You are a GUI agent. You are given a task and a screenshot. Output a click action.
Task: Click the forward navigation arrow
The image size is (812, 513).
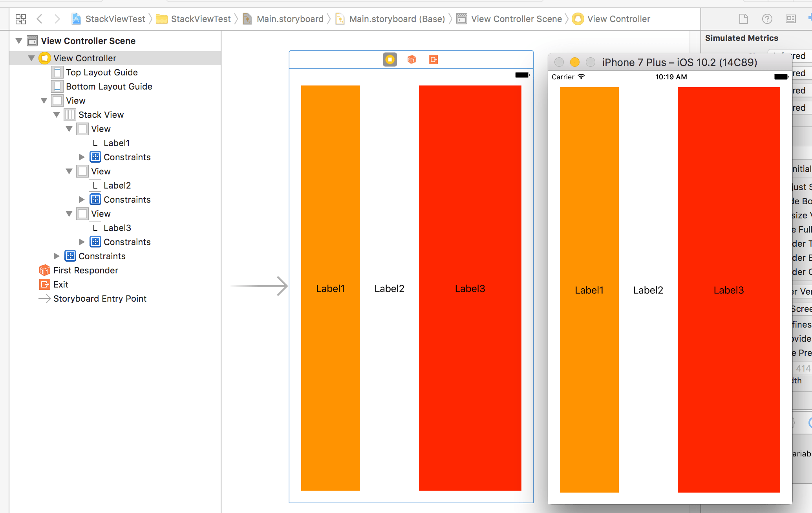[57, 18]
